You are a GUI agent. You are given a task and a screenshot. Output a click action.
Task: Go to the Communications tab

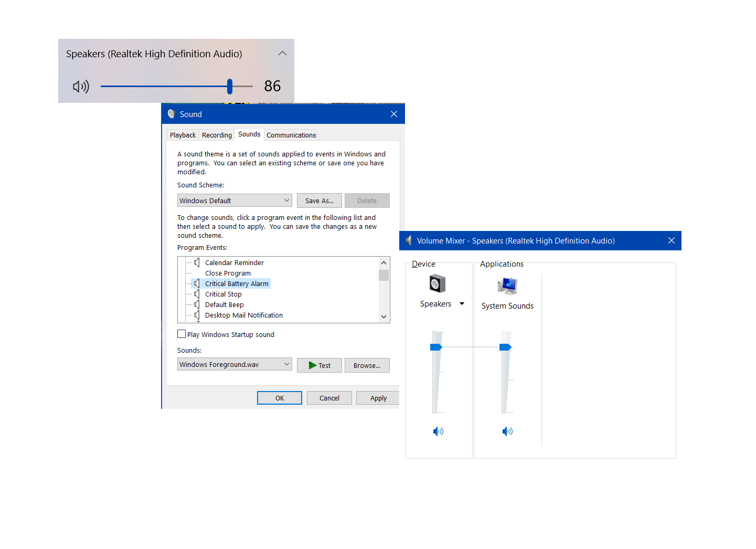click(291, 135)
